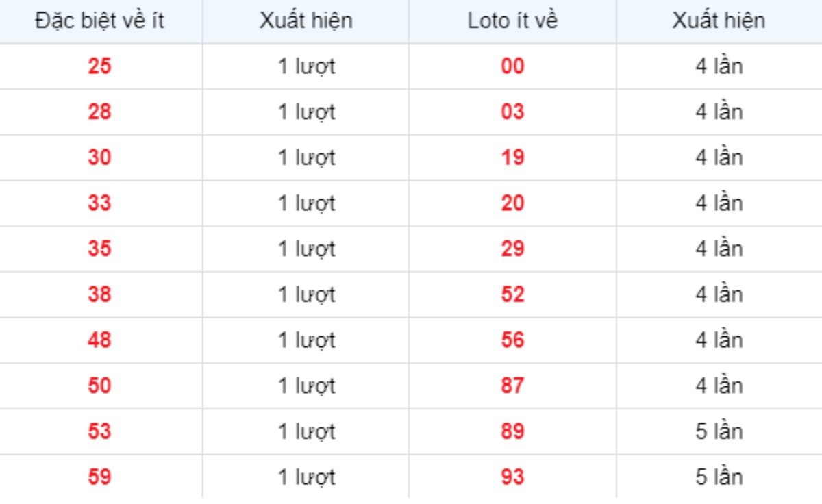Click loto number 52
822x504 pixels.
pyautogui.click(x=512, y=295)
